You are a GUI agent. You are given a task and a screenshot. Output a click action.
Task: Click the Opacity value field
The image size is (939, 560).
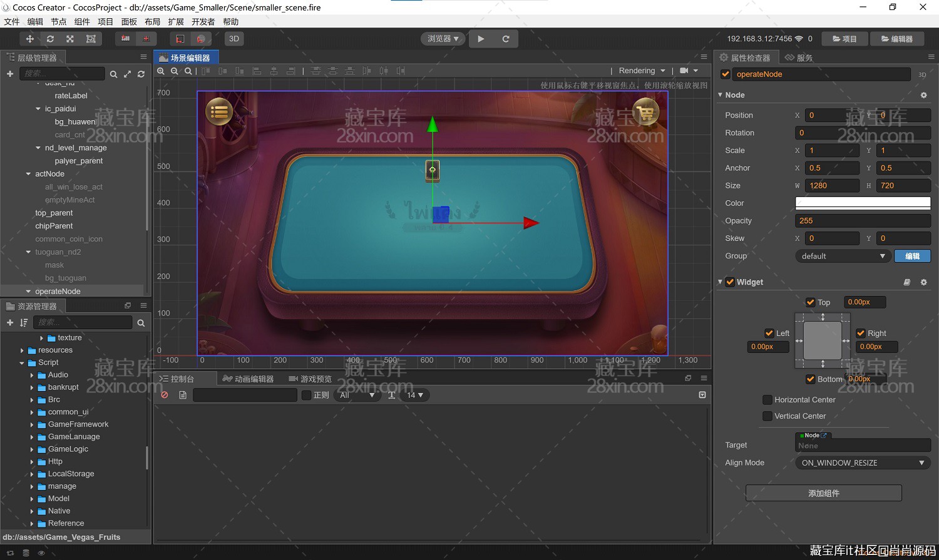(863, 221)
